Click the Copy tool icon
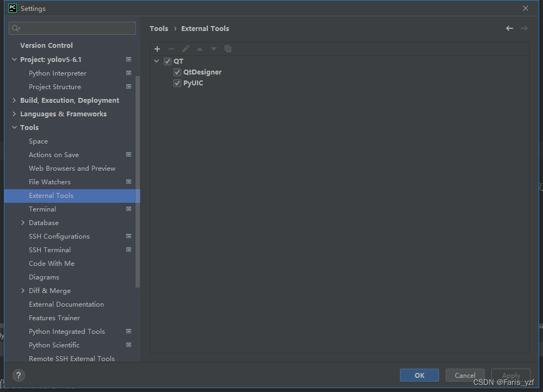The image size is (543, 392). tap(228, 49)
